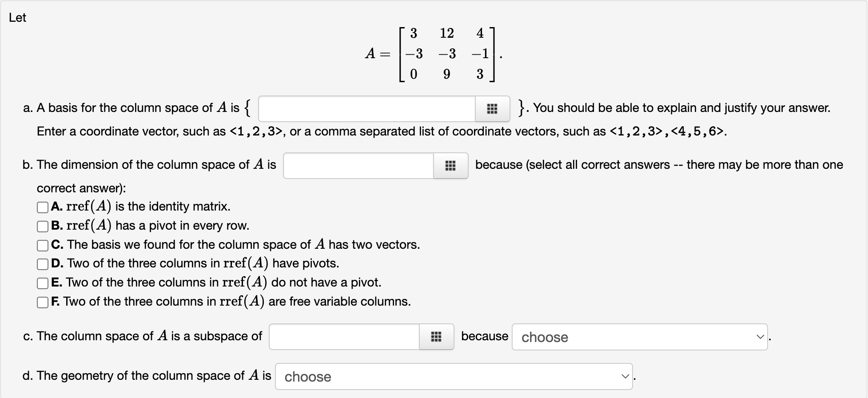Click the choose placeholder text in part c
This screenshot has height=398, width=868.
[x=544, y=337]
